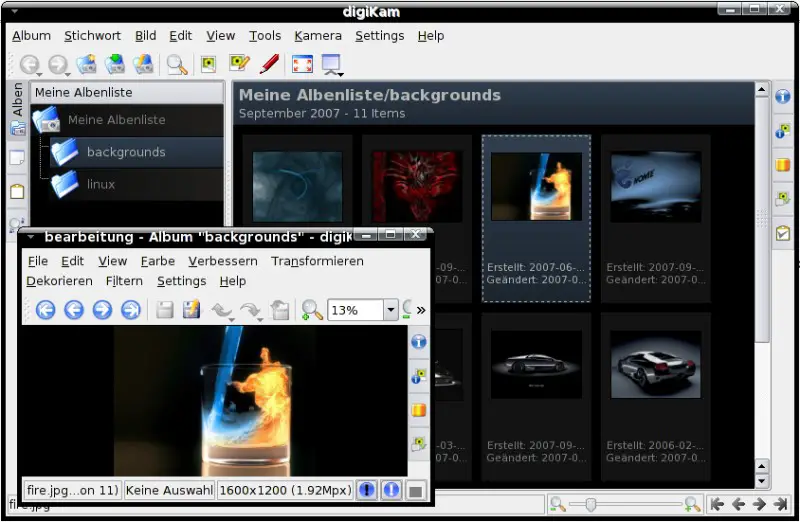Toggle the over-exposure indicator in the editor status bar
The height and width of the screenshot is (522, 800).
pyautogui.click(x=391, y=490)
